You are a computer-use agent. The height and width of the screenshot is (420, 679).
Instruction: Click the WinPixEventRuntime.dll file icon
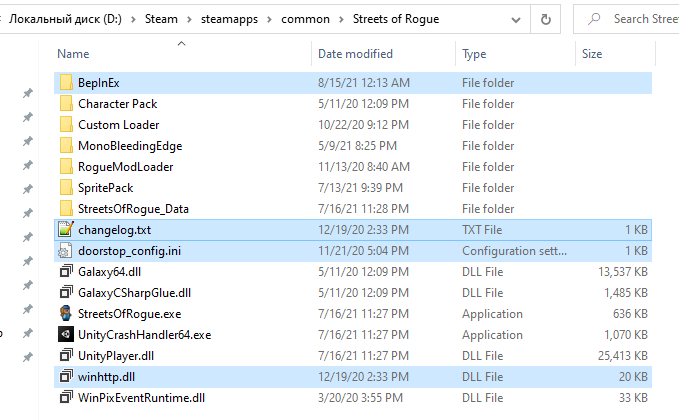point(66,397)
